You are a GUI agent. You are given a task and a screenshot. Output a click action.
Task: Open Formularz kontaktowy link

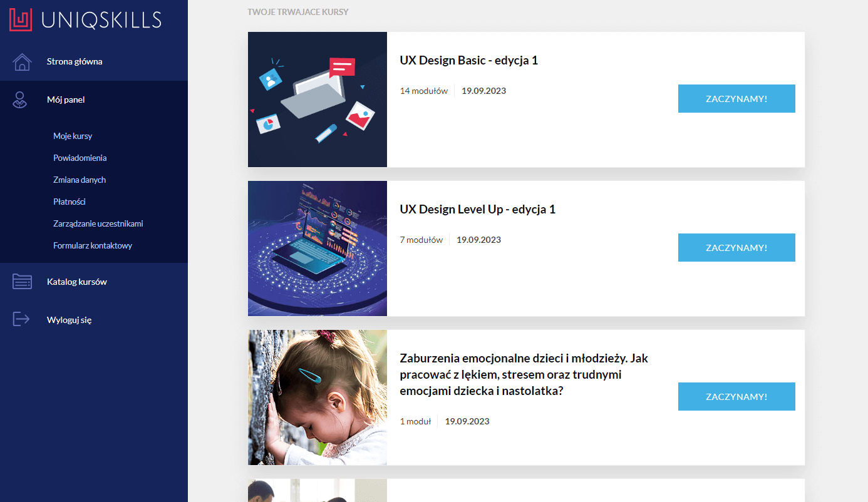(x=93, y=245)
